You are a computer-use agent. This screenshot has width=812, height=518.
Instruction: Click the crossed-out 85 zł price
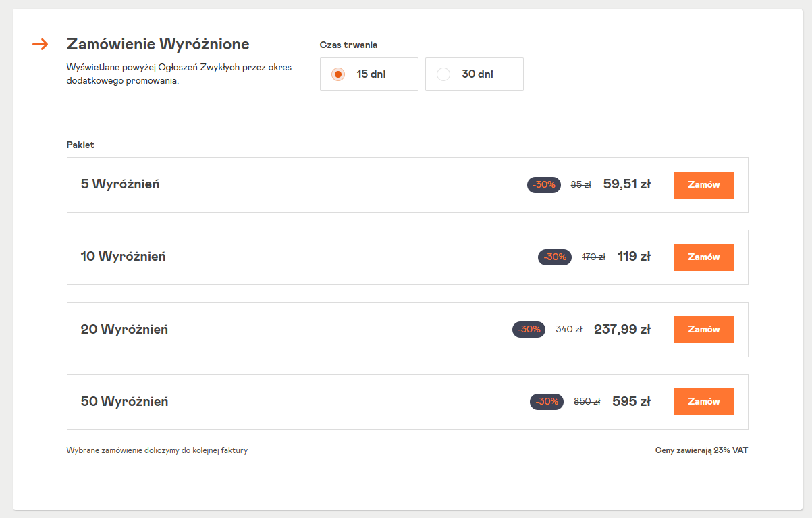point(580,185)
